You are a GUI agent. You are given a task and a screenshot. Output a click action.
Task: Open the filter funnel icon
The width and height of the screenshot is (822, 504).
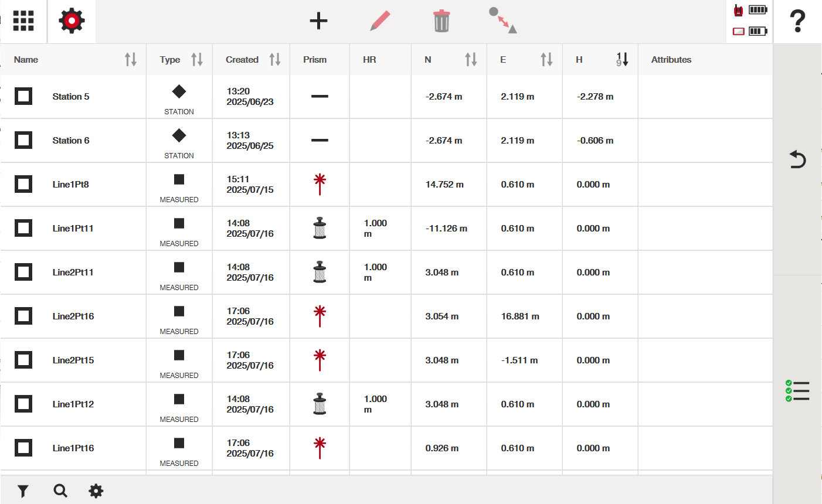point(23,491)
